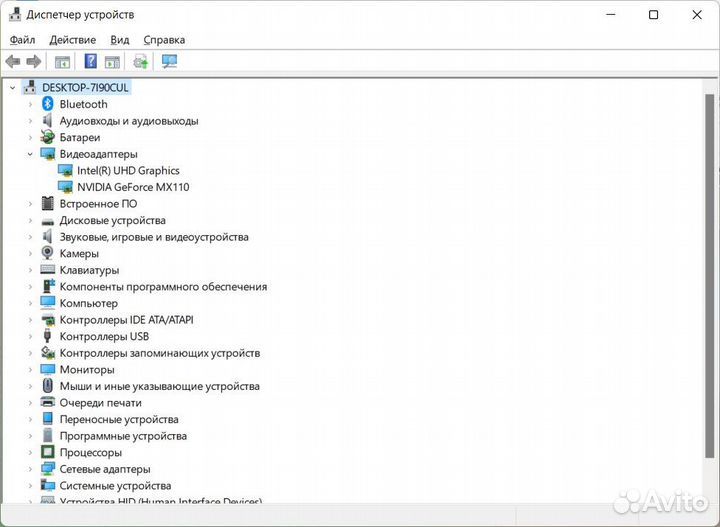Select the DESKTOP-7I90CUL computer name
Viewport: 720px width, 527px height.
point(85,87)
